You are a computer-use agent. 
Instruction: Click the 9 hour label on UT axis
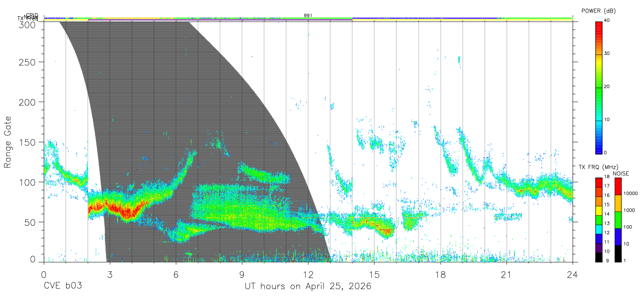tap(242, 274)
